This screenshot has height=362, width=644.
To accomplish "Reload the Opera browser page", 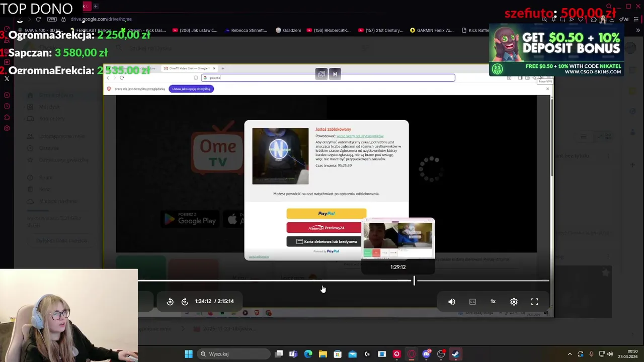I will coord(38,19).
